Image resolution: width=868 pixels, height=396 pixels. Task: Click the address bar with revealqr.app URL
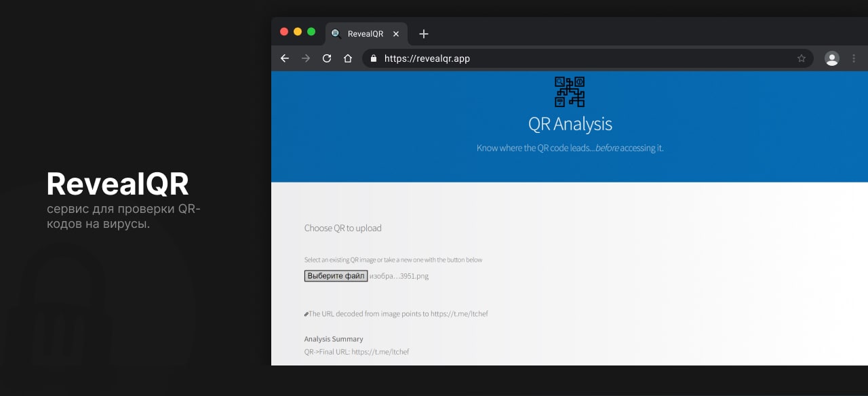point(588,58)
